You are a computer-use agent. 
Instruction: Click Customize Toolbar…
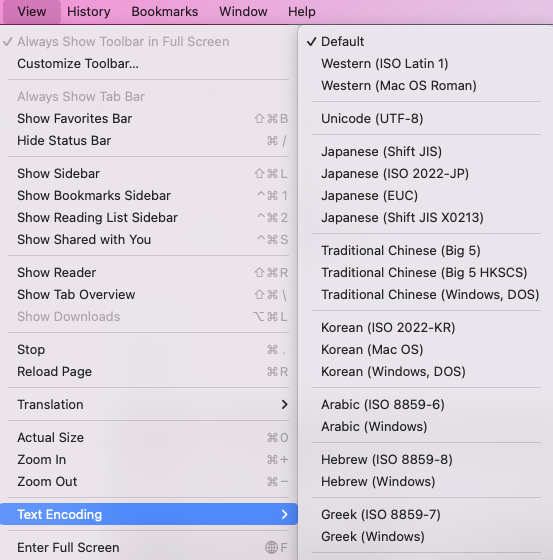[x=149, y=64]
